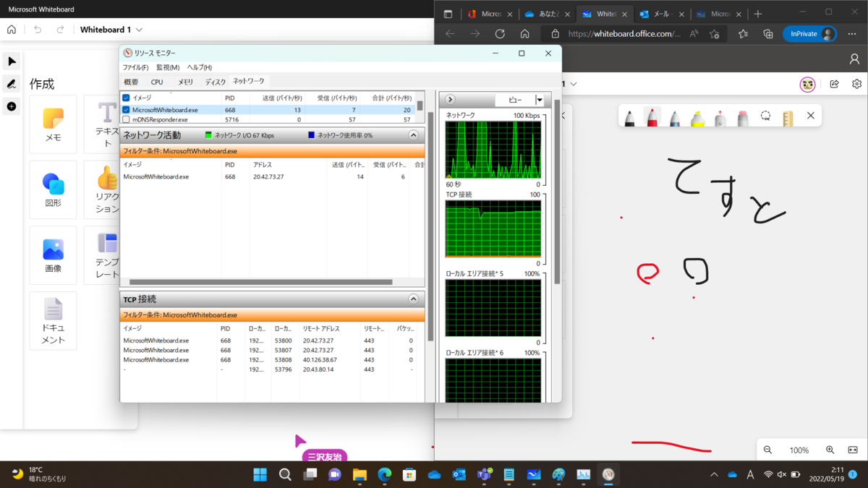Click fit-to-screen icon beside zoom controls
Viewport: 868px width, 488px height.
point(853,450)
